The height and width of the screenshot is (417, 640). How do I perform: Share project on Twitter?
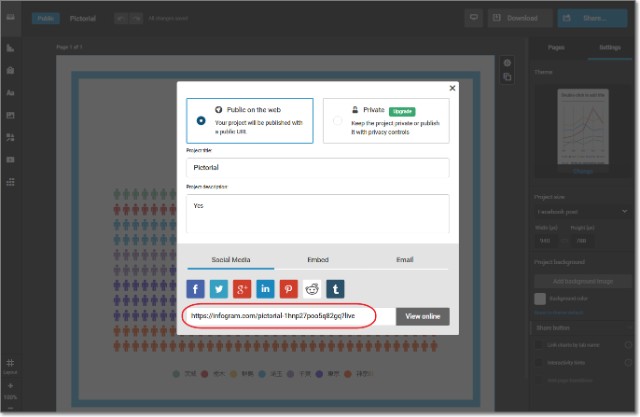[x=219, y=289]
